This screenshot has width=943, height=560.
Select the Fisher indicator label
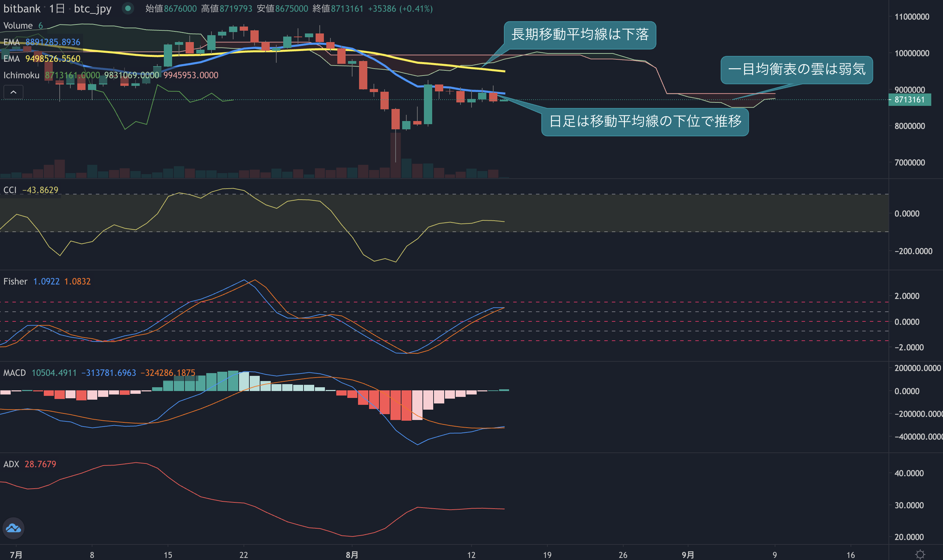click(15, 281)
